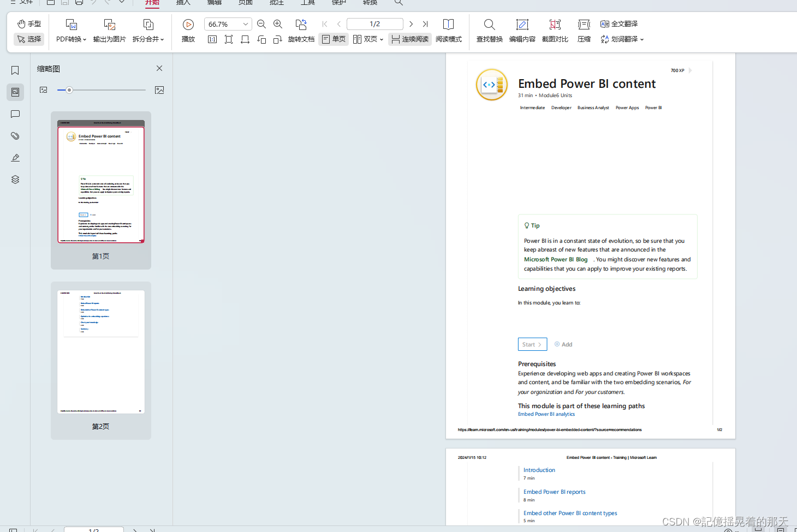Click the fit width icon

coord(245,39)
